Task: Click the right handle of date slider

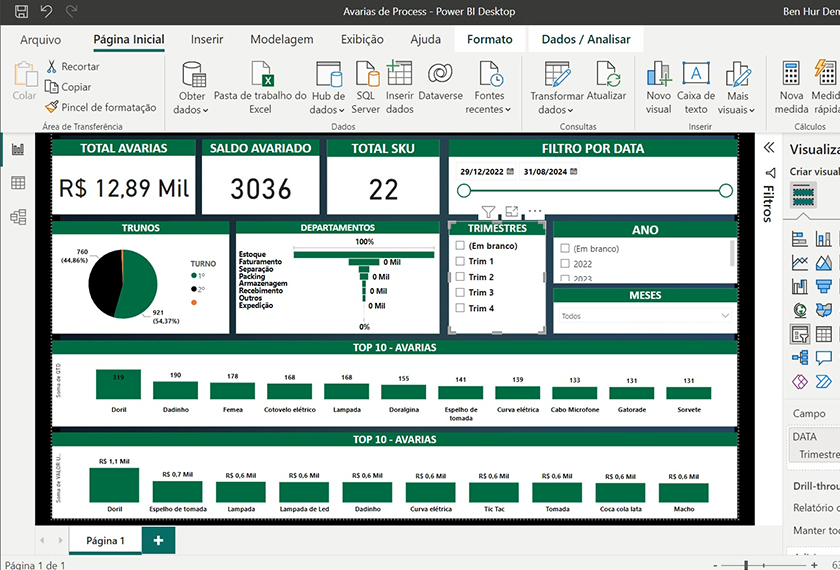Action: (x=726, y=191)
